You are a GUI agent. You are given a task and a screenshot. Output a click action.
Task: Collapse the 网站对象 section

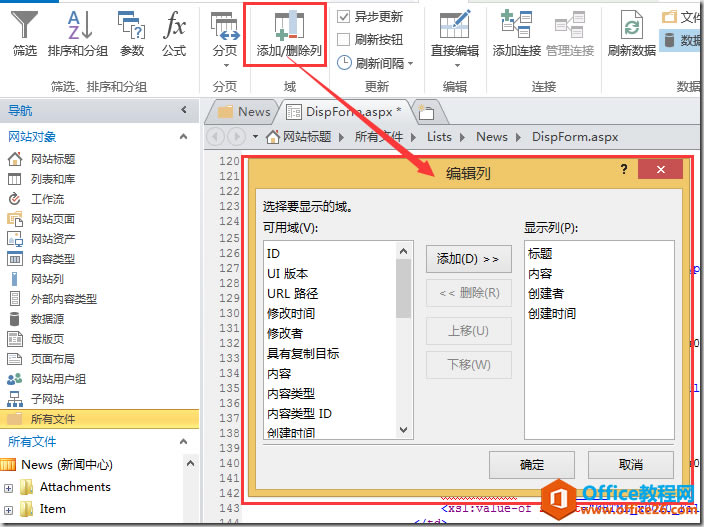coord(183,136)
